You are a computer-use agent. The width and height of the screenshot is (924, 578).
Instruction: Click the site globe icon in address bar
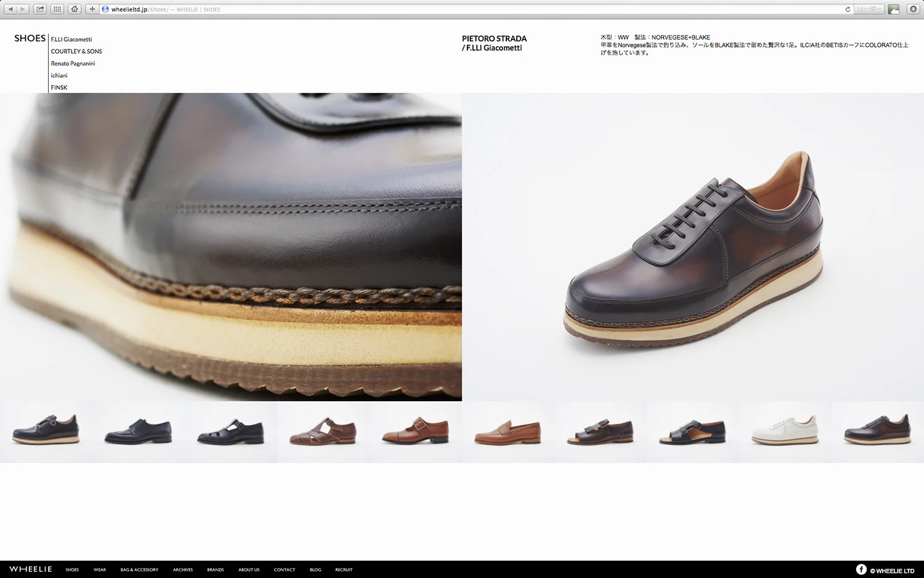point(105,9)
